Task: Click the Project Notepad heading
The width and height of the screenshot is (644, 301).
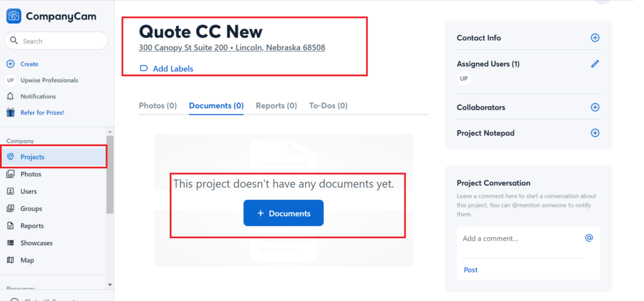Action: click(486, 133)
